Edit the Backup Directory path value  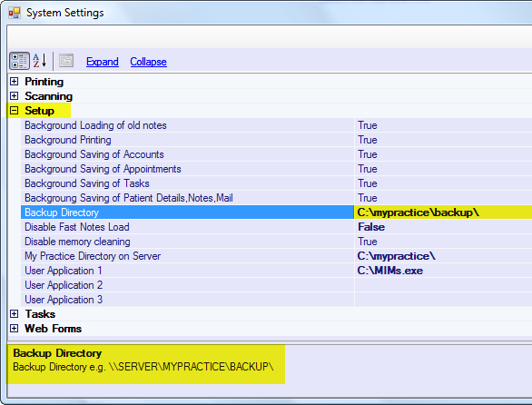[x=443, y=212]
